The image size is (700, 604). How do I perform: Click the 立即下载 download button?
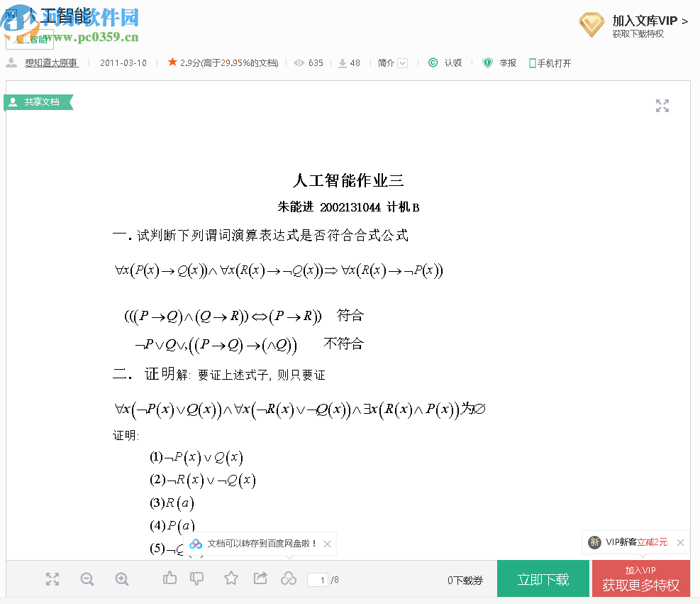543,578
